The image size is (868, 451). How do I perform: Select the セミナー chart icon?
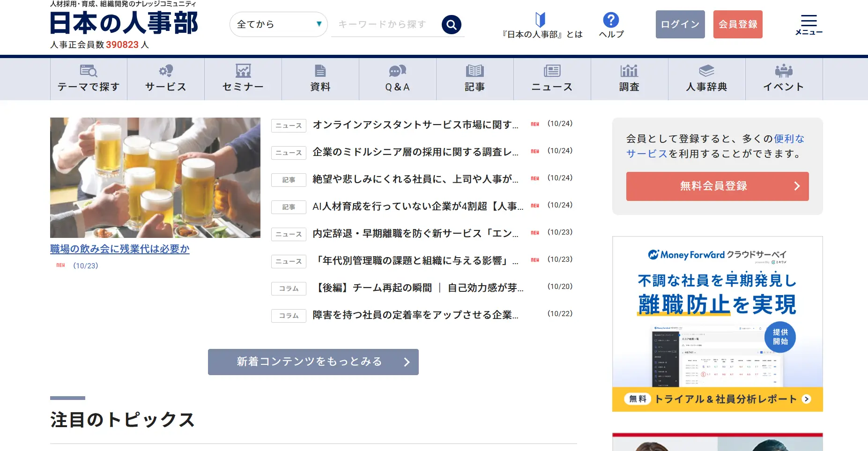243,71
